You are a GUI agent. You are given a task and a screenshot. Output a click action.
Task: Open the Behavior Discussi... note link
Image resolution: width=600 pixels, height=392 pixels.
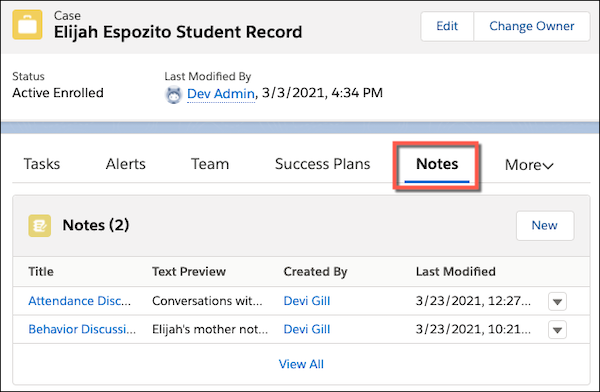click(x=82, y=329)
